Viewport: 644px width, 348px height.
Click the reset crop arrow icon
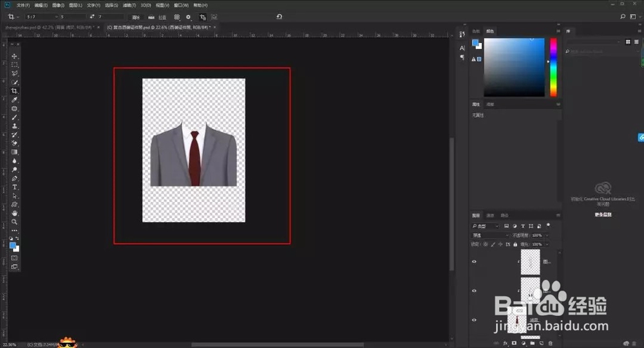279,17
